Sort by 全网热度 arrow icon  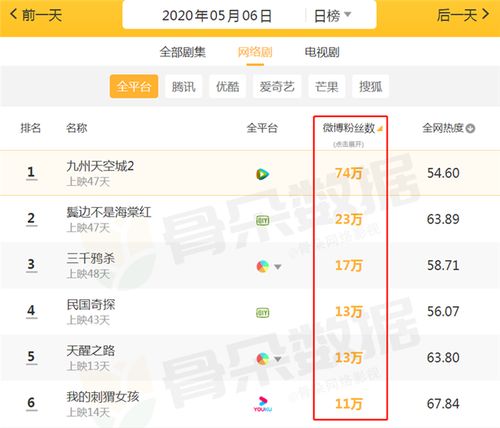coord(470,128)
